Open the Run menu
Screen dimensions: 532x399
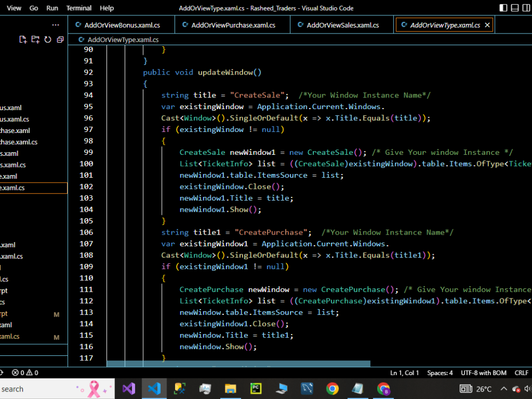click(52, 8)
